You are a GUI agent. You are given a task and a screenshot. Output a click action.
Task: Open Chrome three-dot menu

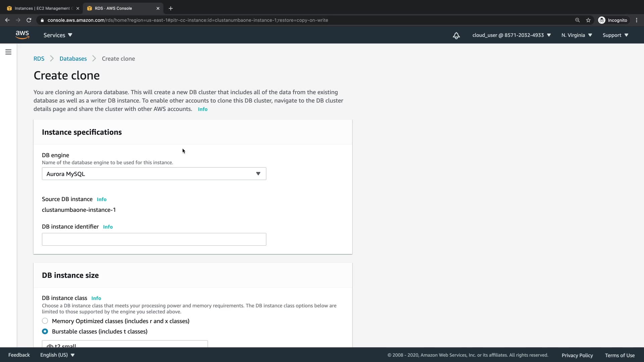pyautogui.click(x=636, y=20)
